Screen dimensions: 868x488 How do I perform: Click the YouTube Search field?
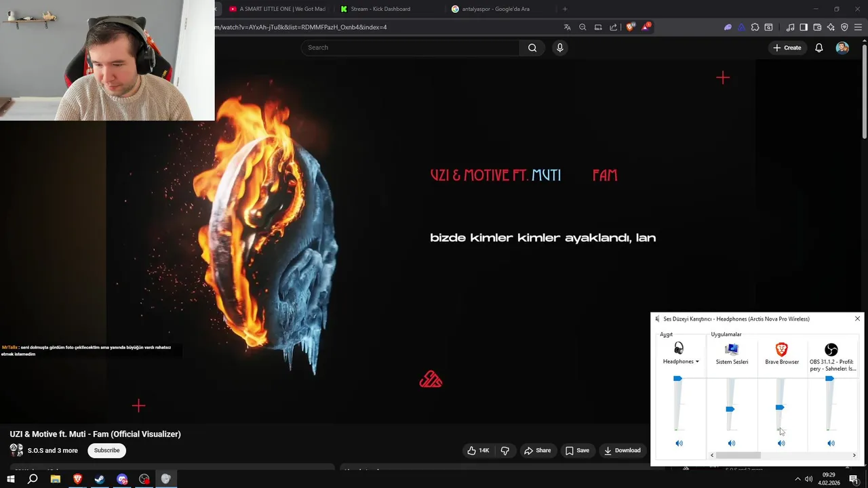pyautogui.click(x=410, y=47)
